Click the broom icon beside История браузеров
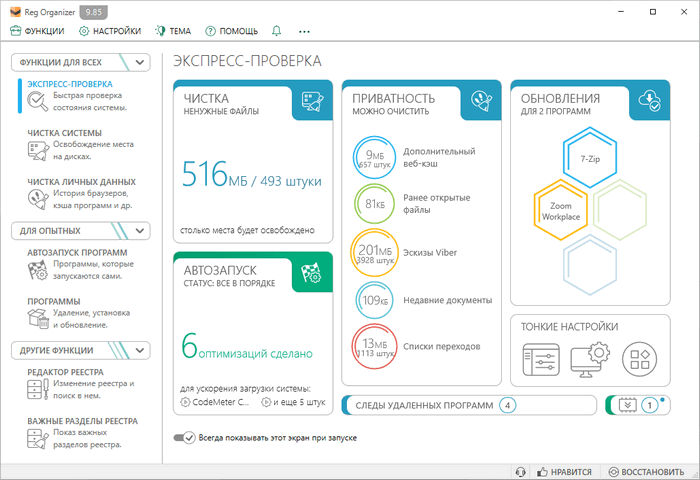Image resolution: width=700 pixels, height=480 pixels. 38,199
